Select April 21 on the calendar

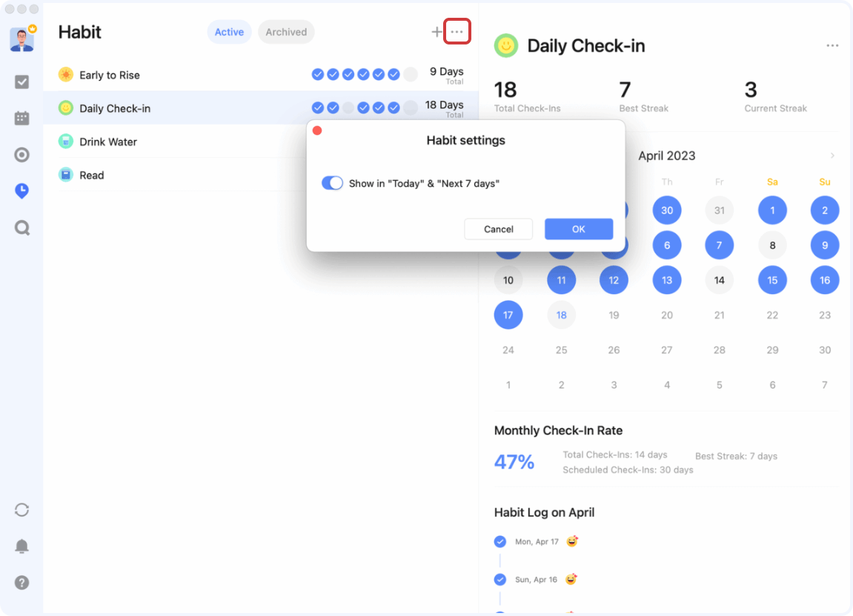[719, 314]
